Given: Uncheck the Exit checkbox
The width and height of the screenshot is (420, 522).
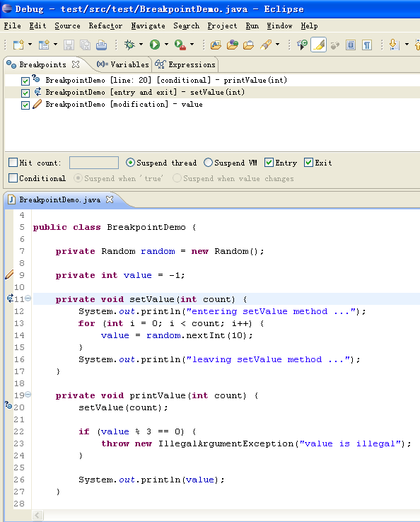Looking at the screenshot, I should coord(308,163).
